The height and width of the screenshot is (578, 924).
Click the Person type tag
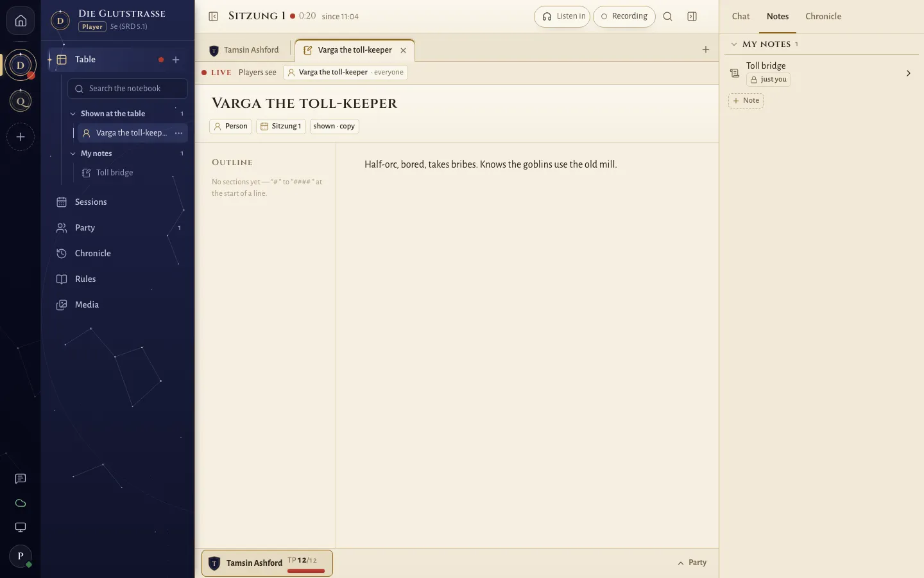click(230, 127)
